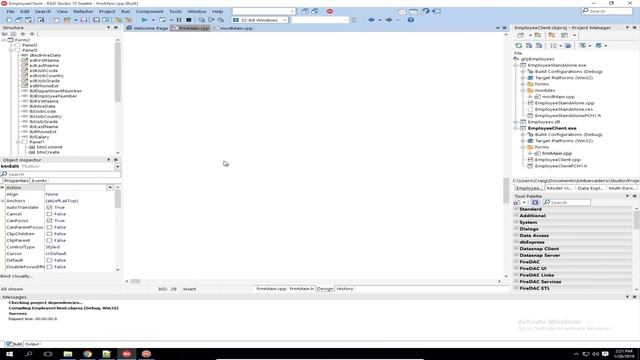Viewport: 640px width, 360px height.
Task: Click the green Run button in toolbar
Action: pos(144,20)
